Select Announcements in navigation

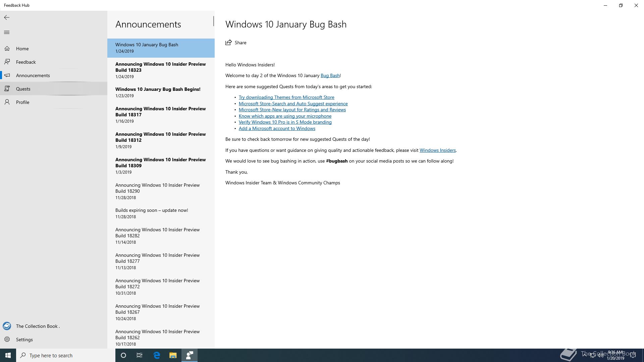[54, 75]
